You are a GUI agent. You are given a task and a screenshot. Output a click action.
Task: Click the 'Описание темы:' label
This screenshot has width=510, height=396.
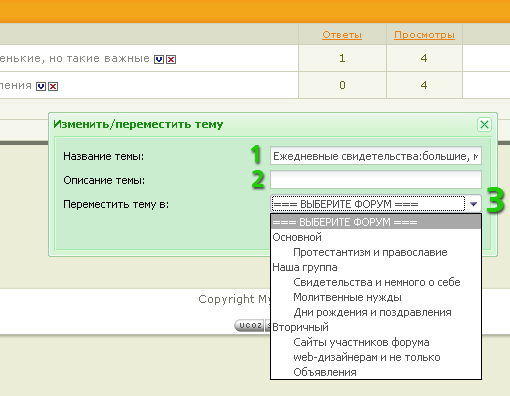pos(104,180)
